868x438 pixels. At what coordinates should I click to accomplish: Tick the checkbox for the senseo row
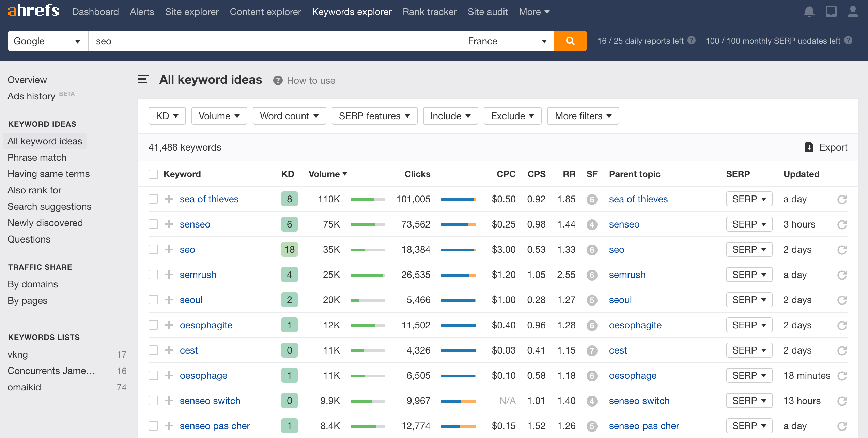tap(153, 224)
